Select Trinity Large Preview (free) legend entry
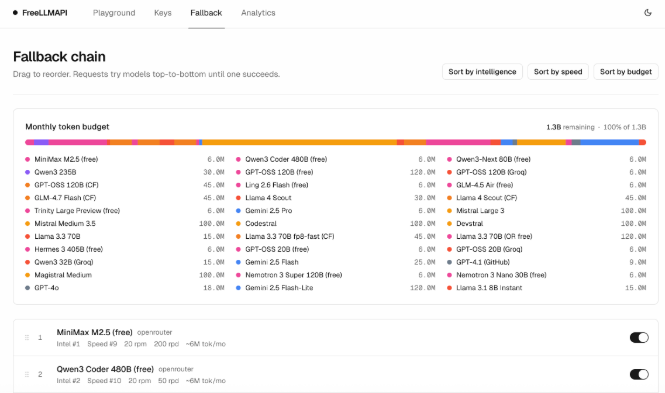This screenshot has height=393, width=665. point(125,211)
